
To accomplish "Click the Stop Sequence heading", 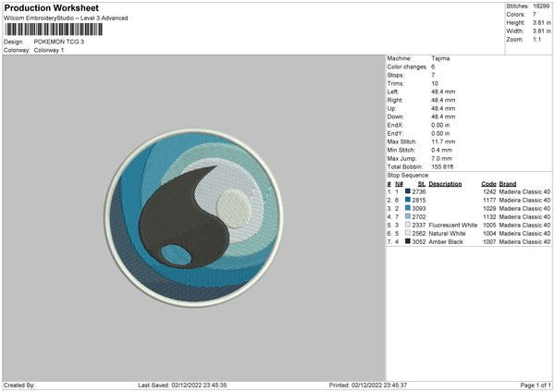I will coord(408,176).
